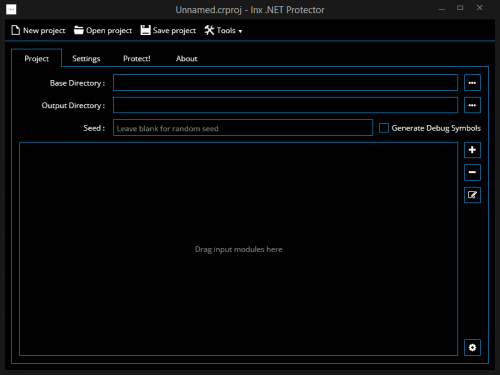Edit module with pencil icon button

pos(472,195)
